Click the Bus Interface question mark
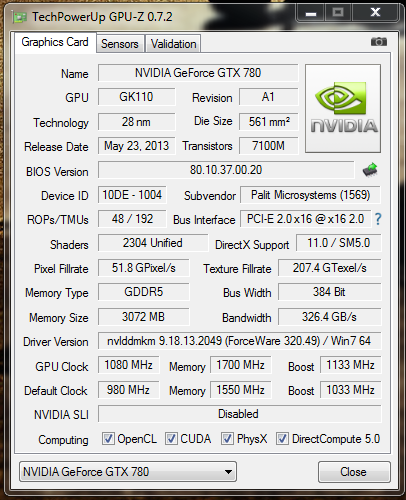406x500 pixels. pyautogui.click(x=378, y=219)
